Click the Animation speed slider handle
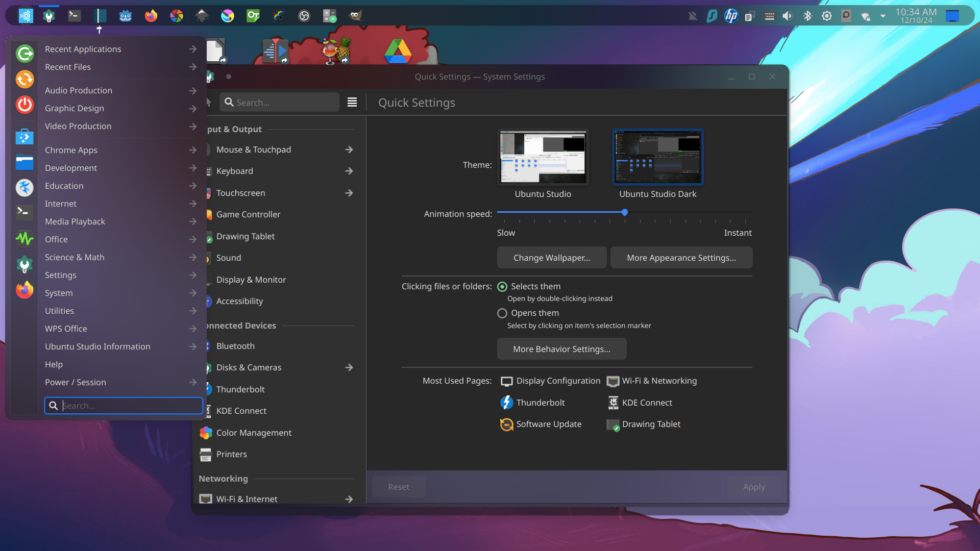Viewport: 980px width, 551px height. [624, 212]
